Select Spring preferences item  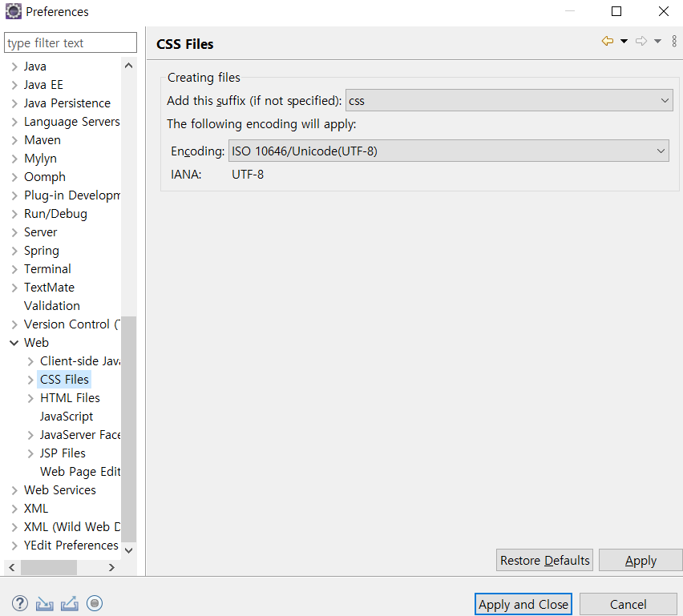pos(42,251)
